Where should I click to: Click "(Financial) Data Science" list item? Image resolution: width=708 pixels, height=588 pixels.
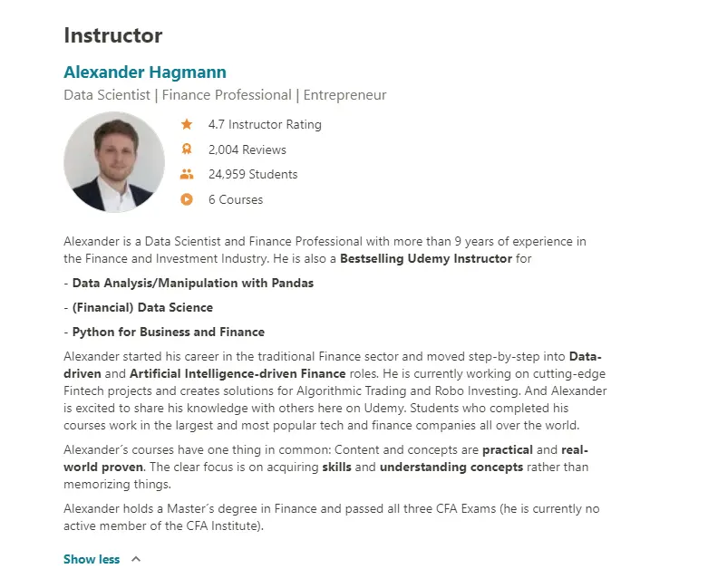click(142, 307)
